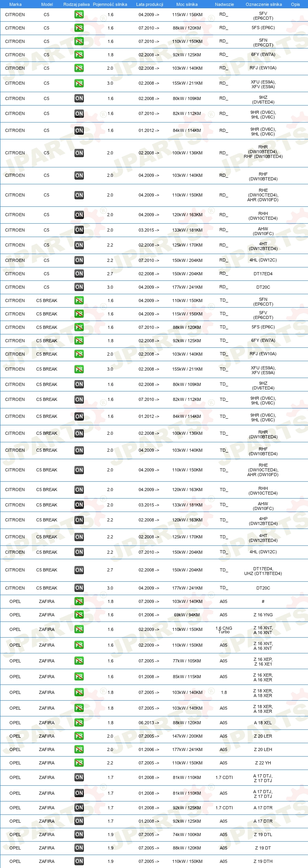Select ON icon for C5 RD_ RHR 100kW / 136KM row
Viewport: 308px width, 868px height.
click(79, 153)
